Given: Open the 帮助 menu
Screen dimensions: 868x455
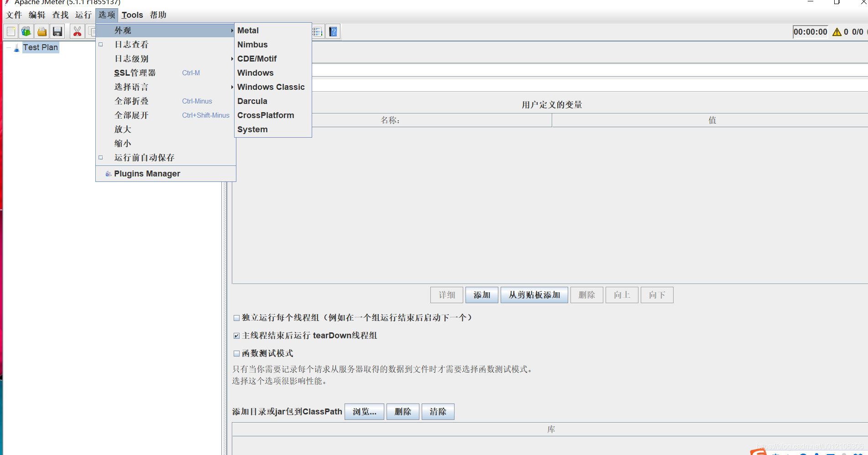Looking at the screenshot, I should pos(158,15).
